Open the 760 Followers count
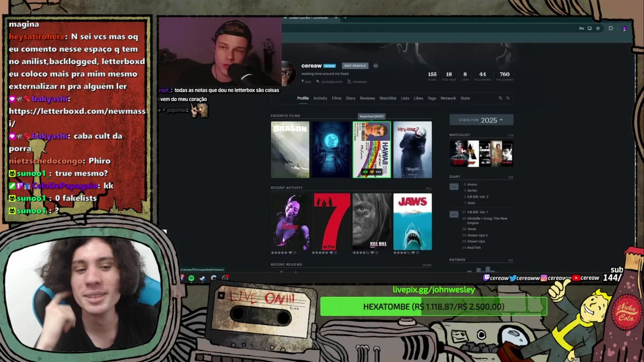 pyautogui.click(x=505, y=76)
